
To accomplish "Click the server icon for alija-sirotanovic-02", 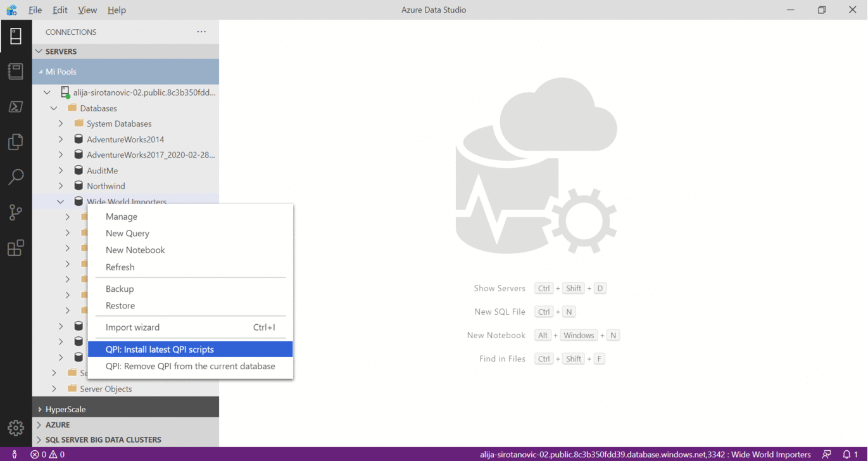I will click(65, 92).
